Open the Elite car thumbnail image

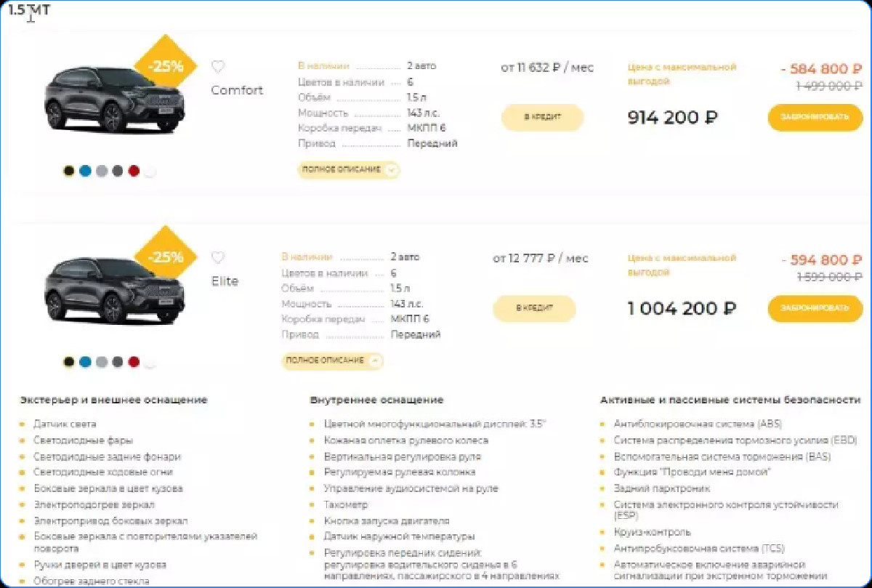(114, 293)
